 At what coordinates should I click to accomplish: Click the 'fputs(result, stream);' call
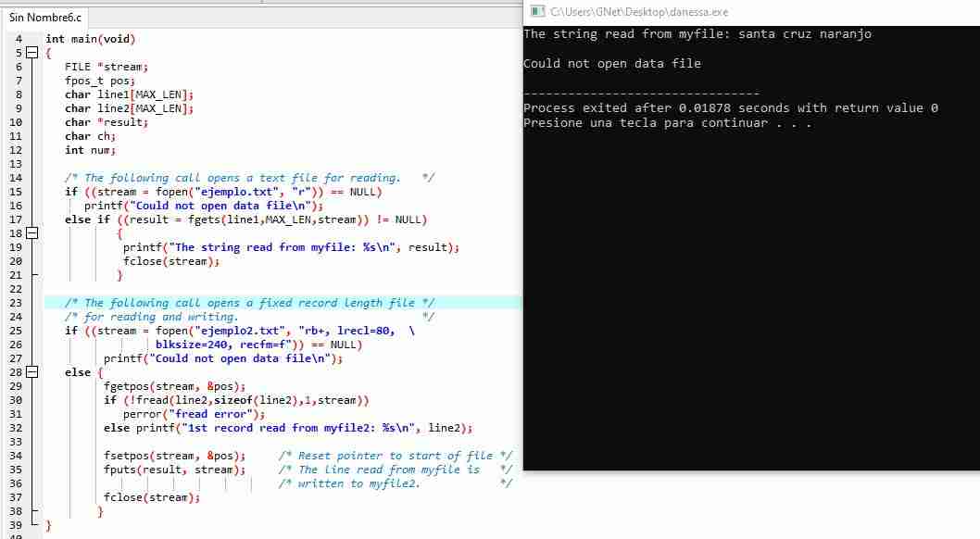pyautogui.click(x=174, y=470)
